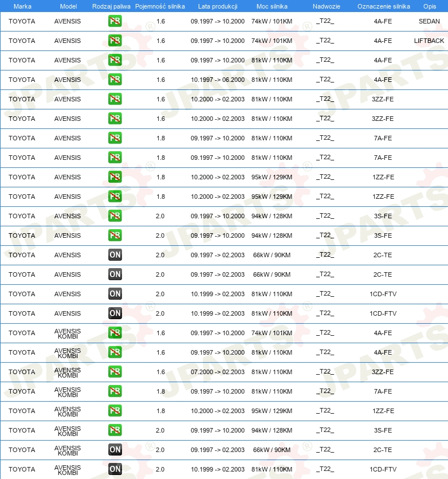Screen dimensions: 448x479
Task: Click 66kW / 90KM power in the Kombi row
Action: [x=272, y=450]
